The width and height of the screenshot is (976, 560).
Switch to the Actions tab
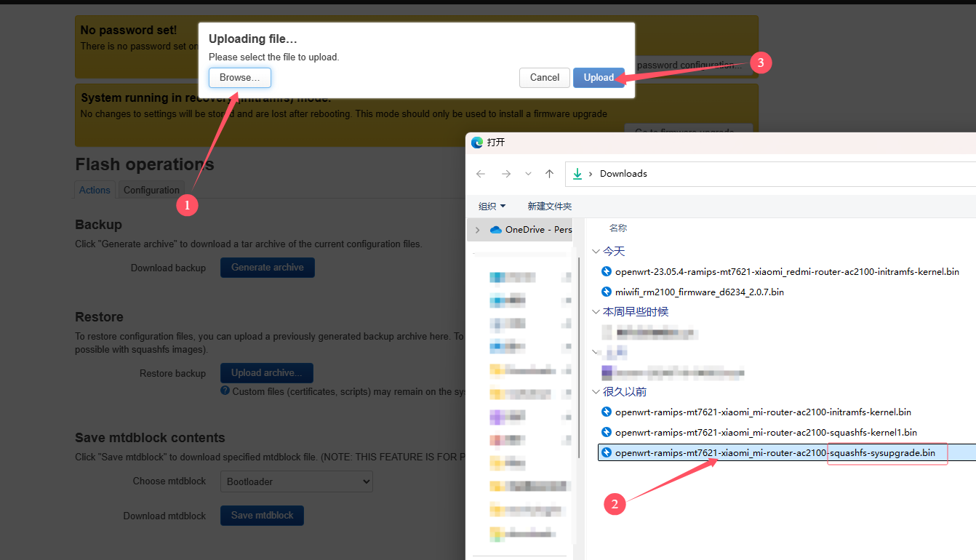pyautogui.click(x=95, y=190)
